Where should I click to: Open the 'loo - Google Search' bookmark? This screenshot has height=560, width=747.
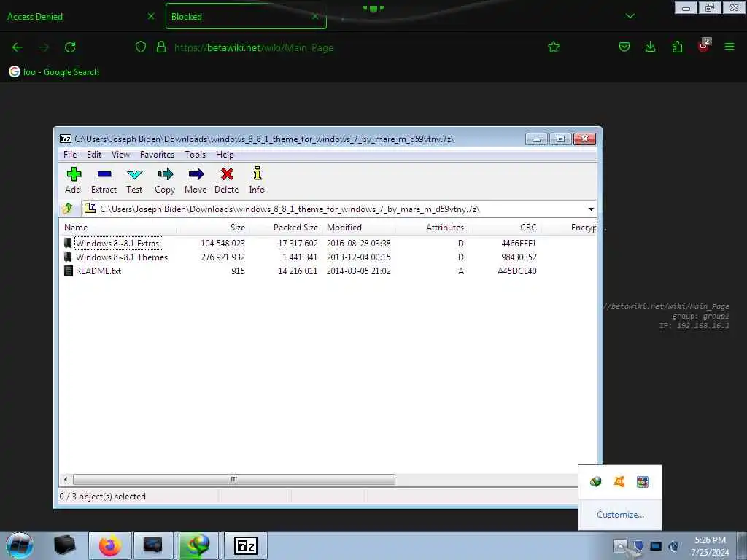pos(54,72)
